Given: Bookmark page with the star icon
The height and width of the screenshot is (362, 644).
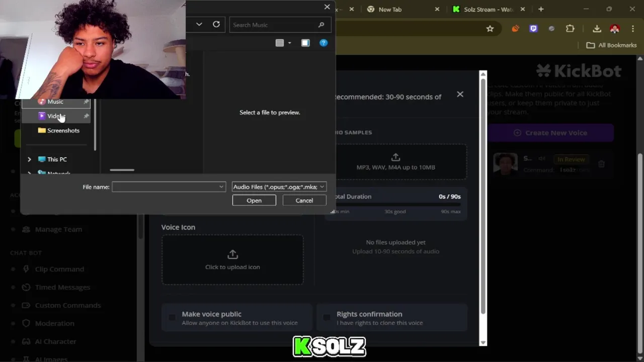Looking at the screenshot, I should pos(490,29).
